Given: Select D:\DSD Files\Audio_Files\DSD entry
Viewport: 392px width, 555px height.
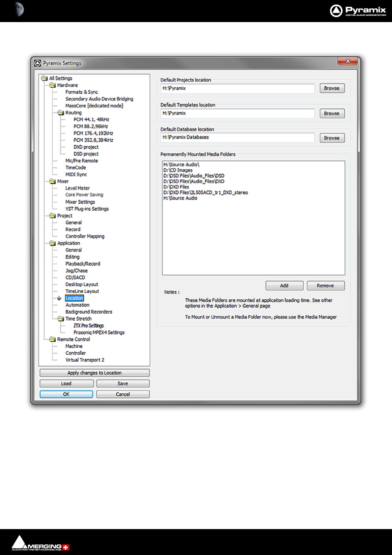Looking at the screenshot, I should pos(194,176).
